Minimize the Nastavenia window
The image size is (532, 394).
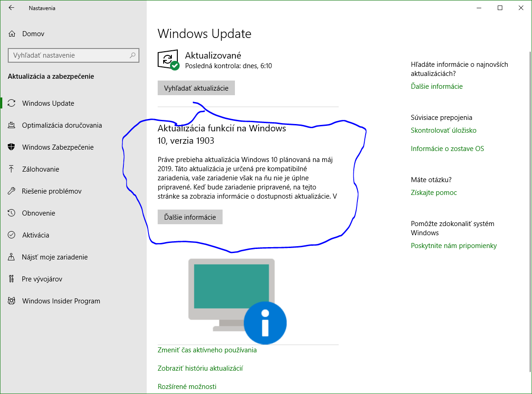coord(479,8)
